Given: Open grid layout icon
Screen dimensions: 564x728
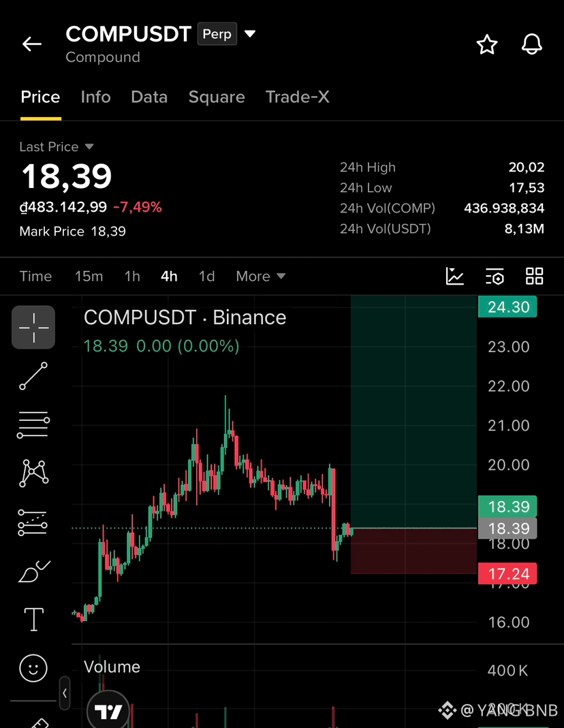Looking at the screenshot, I should (534, 276).
